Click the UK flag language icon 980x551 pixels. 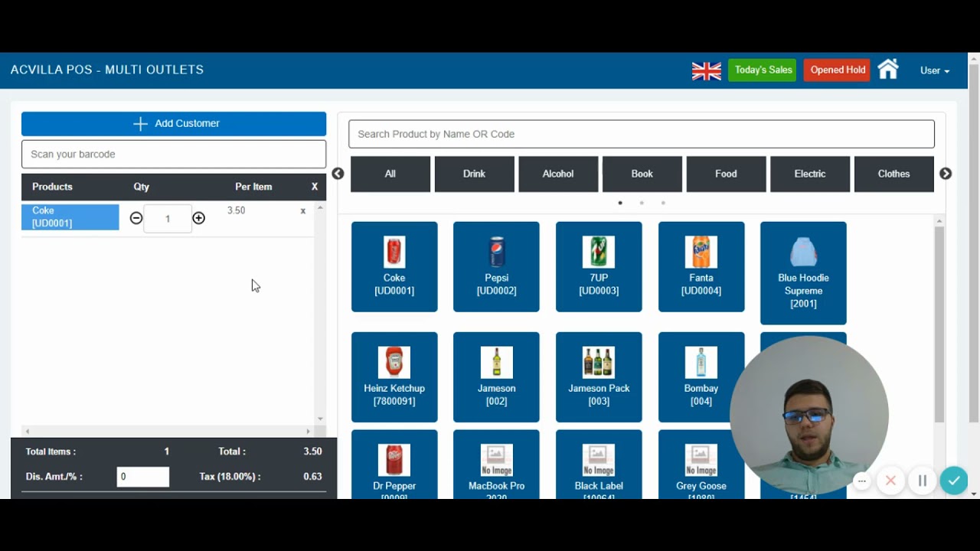(706, 70)
